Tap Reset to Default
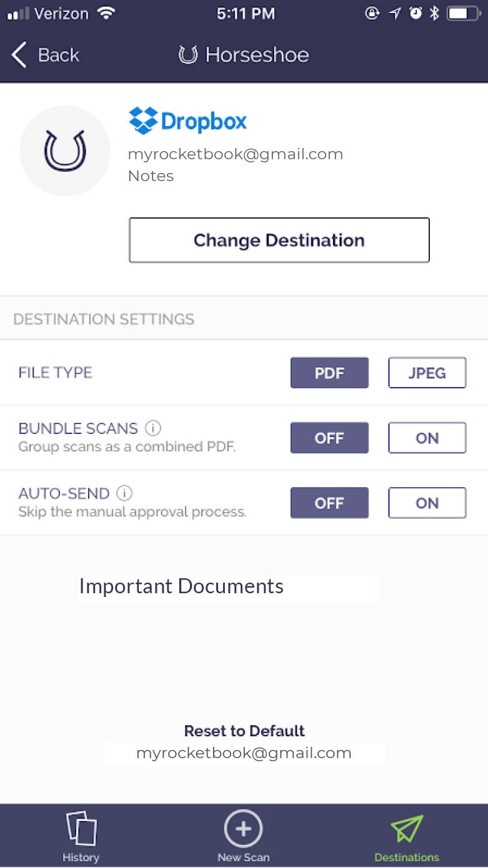Viewport: 488px width, 868px height. (x=244, y=731)
